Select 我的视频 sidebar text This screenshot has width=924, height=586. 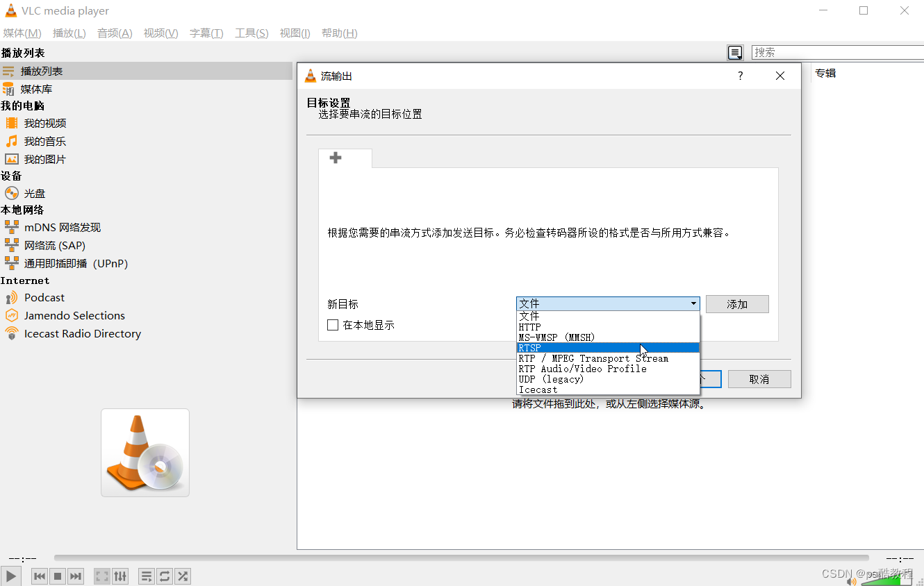(45, 123)
